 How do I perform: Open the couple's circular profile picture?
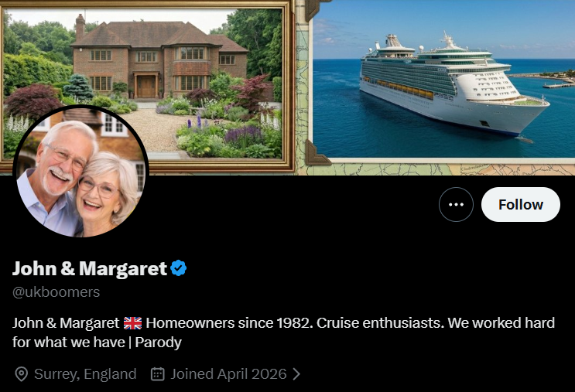pyautogui.click(x=80, y=172)
